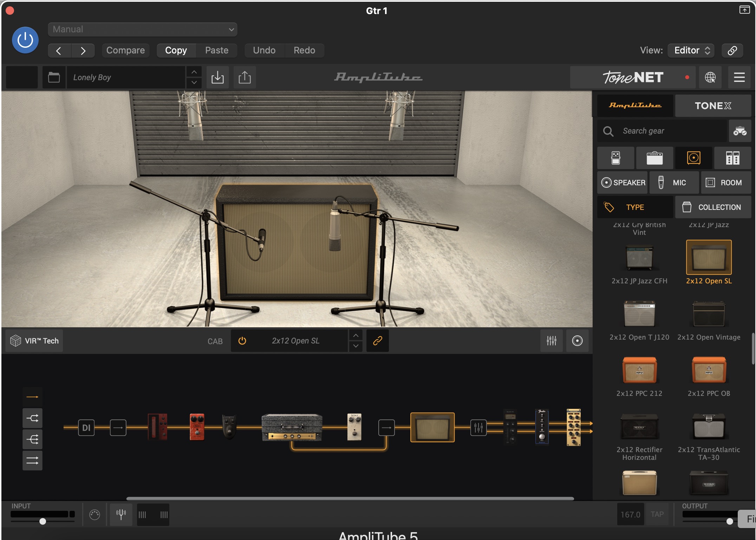Image resolution: width=756 pixels, height=540 pixels.
Task: Open the tuner icon in bottom bar
Action: pyautogui.click(x=121, y=515)
